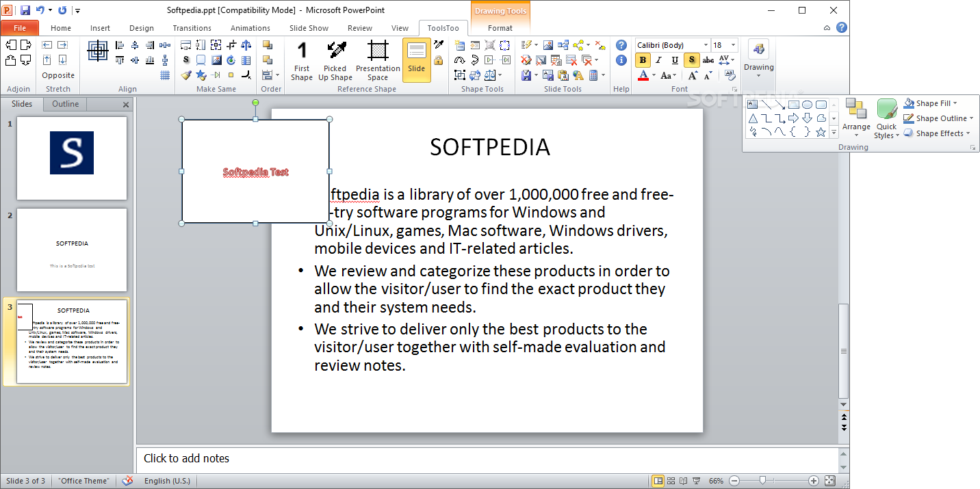This screenshot has width=980, height=489.
Task: Select the Oval shape in Drawing gallery
Action: click(x=808, y=105)
